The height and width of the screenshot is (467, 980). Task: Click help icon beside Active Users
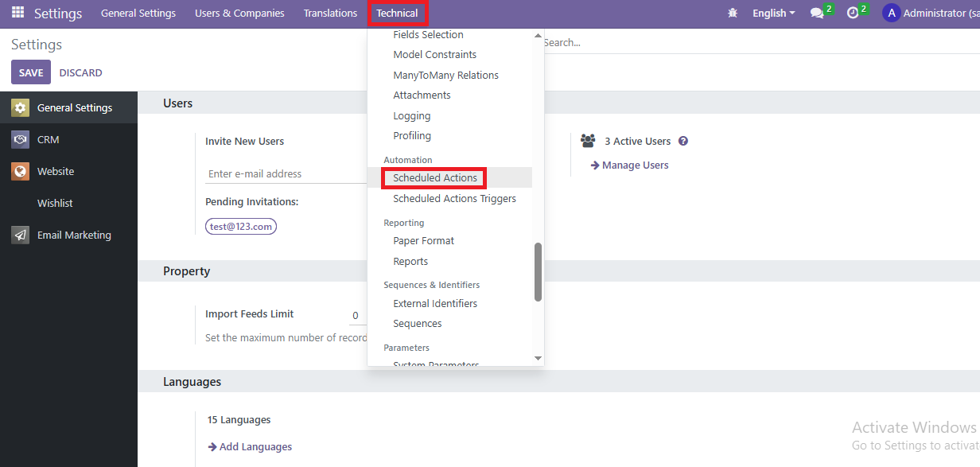tap(683, 142)
